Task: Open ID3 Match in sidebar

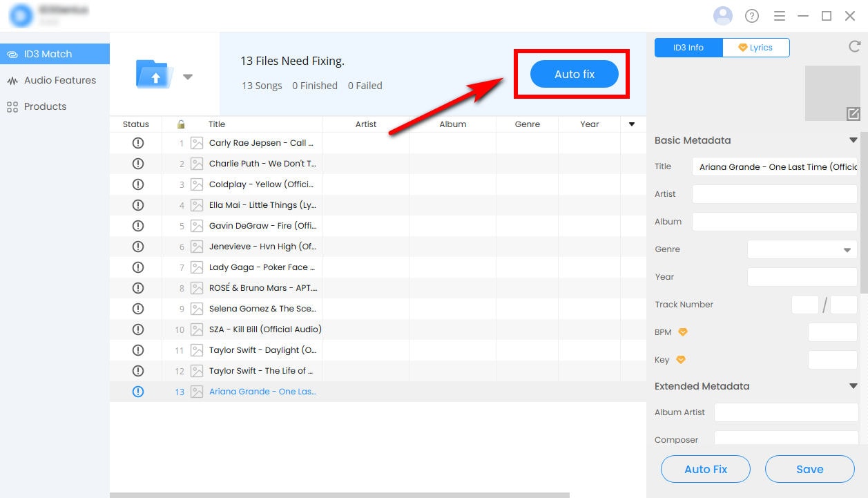Action: [55, 54]
